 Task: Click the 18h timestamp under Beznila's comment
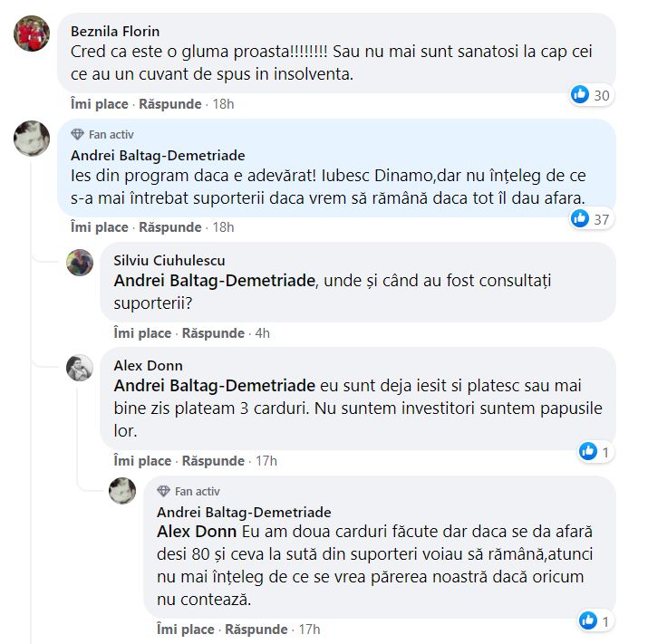tap(223, 104)
